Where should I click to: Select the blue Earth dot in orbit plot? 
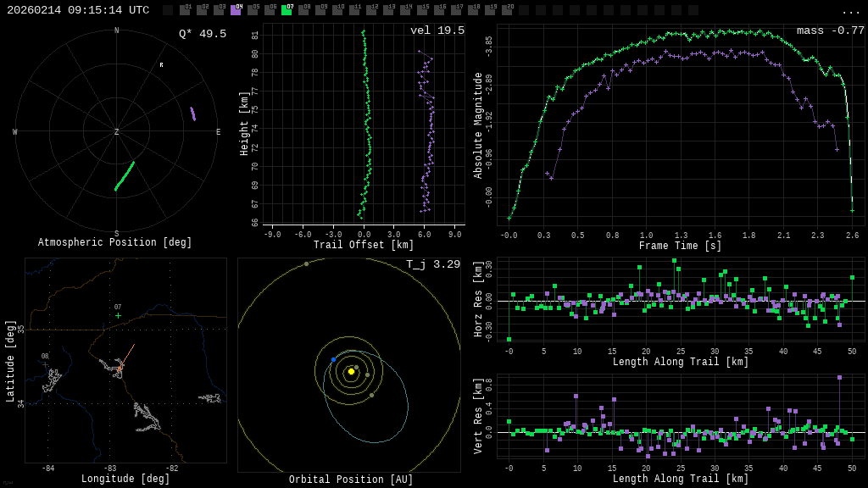[333, 360]
